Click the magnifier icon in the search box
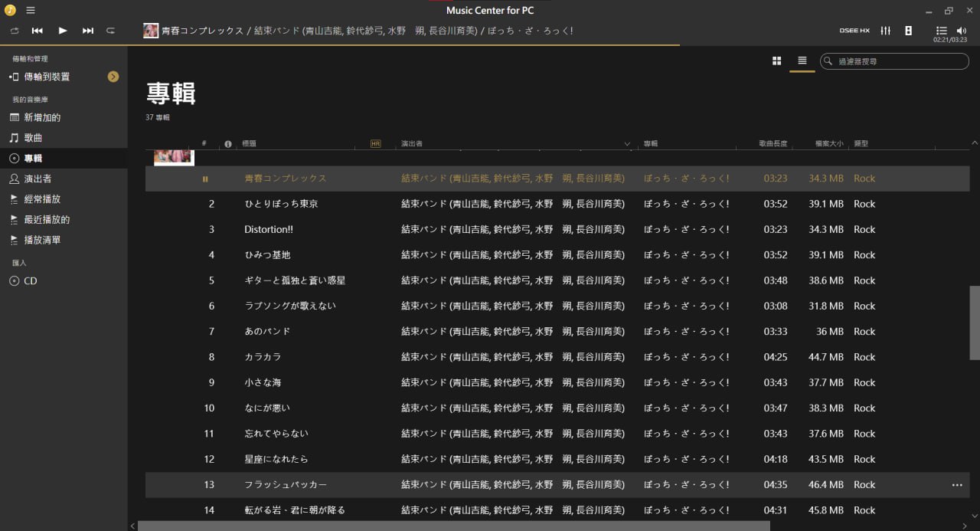Viewport: 980px width, 531px height. point(829,61)
